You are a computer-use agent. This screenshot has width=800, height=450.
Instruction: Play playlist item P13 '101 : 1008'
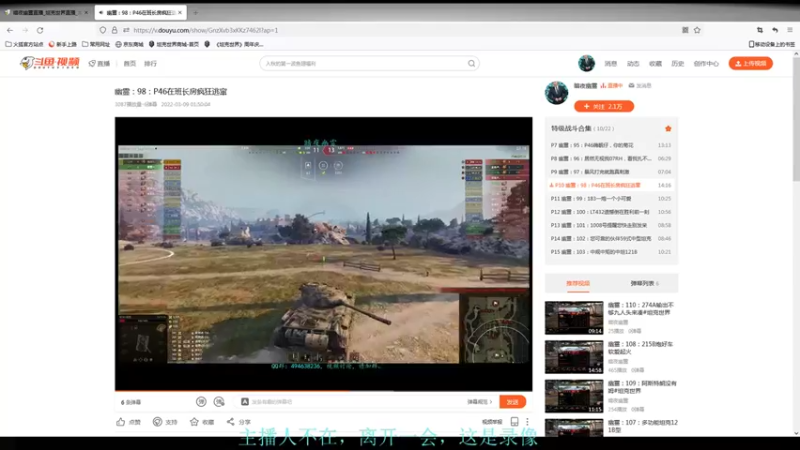pos(611,225)
